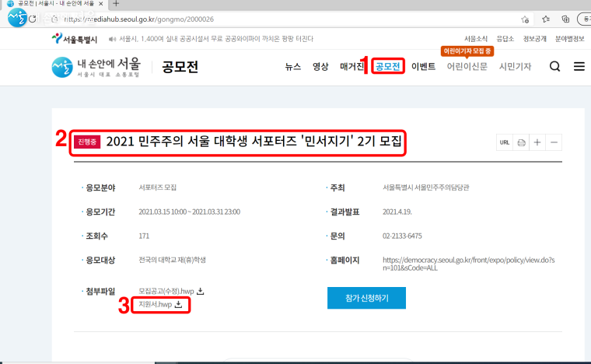The image size is (591, 364).
Task: Open the 뉴스 menu item
Action: (x=293, y=67)
